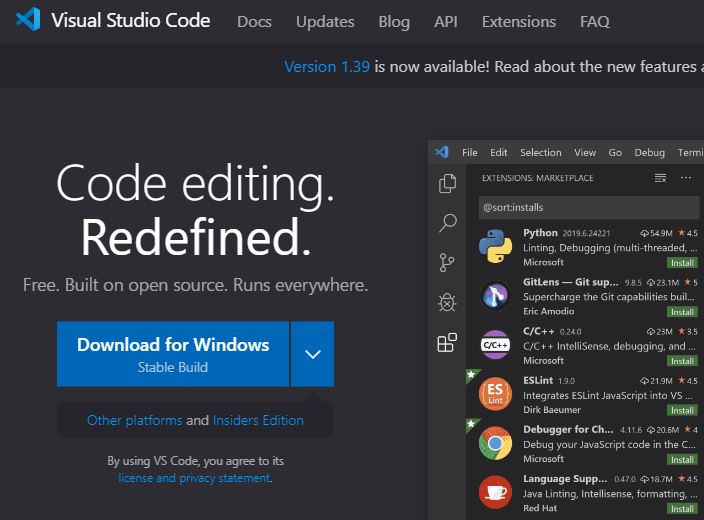
Task: Click the Python extension icon
Action: click(495, 246)
